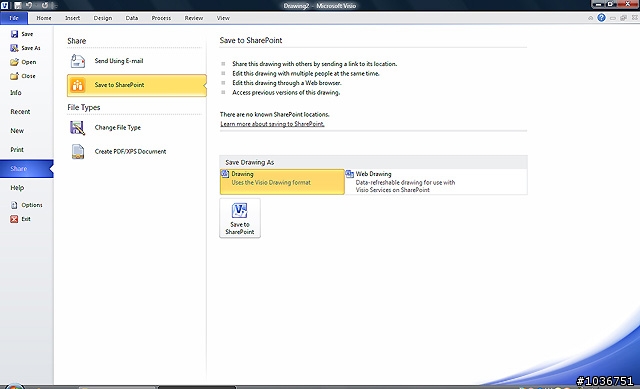
Task: Switch to the View tab
Action: click(x=223, y=18)
